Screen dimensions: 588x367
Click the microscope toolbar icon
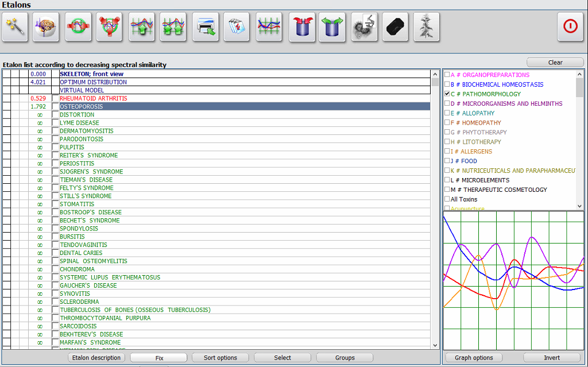[x=364, y=27]
